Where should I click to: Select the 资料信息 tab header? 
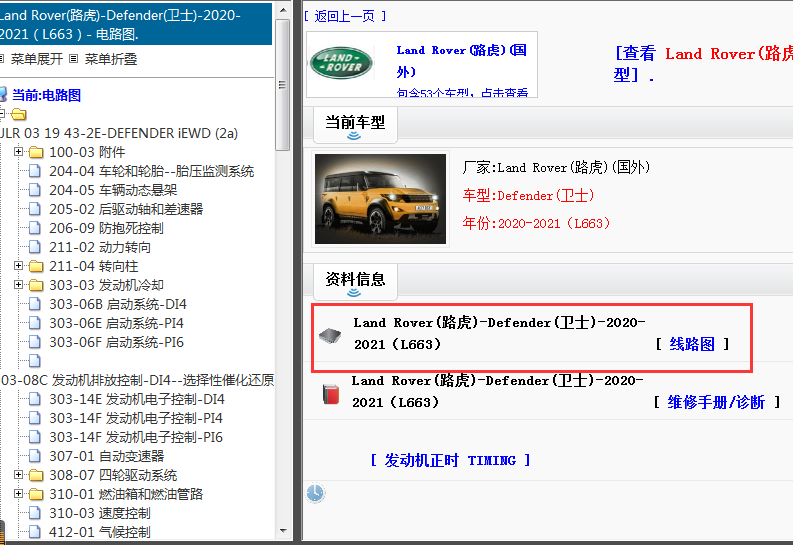click(355, 282)
